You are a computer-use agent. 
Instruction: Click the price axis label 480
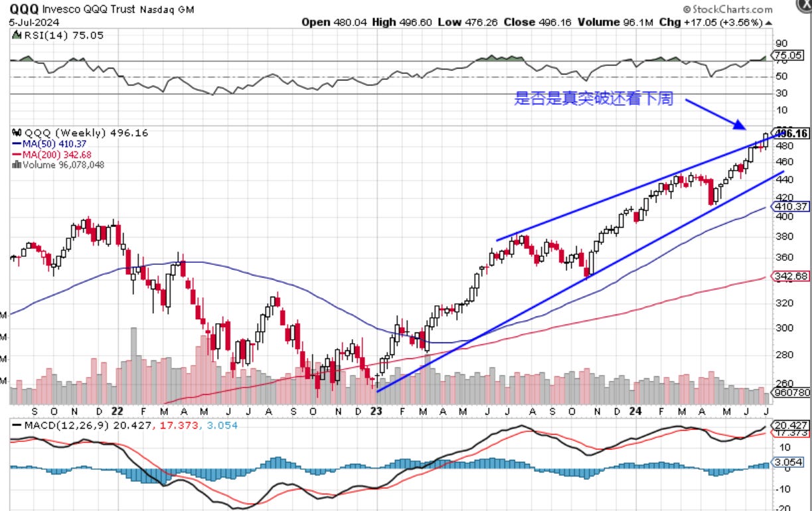(x=783, y=146)
